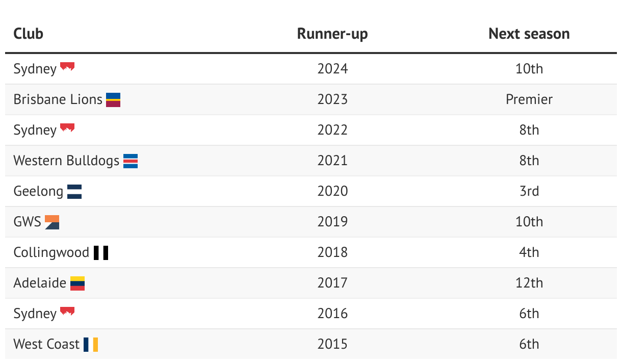This screenshot has height=364, width=622.
Task: Click the 12th next-season result for Adelaide
Action: tap(529, 283)
